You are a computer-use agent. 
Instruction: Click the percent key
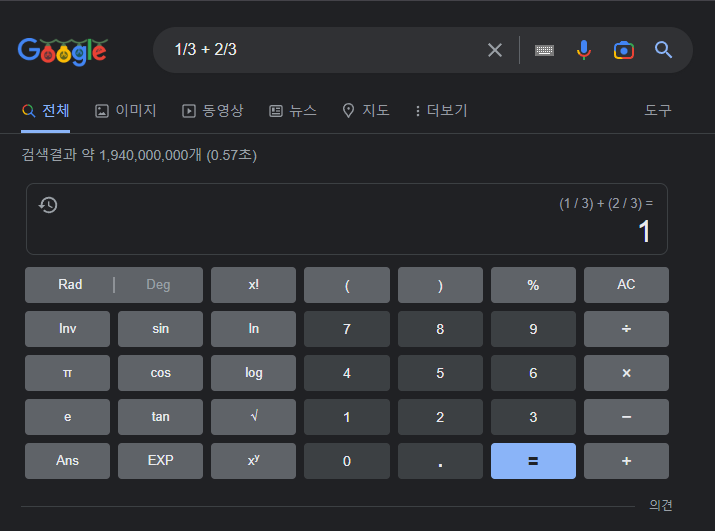[x=533, y=285]
